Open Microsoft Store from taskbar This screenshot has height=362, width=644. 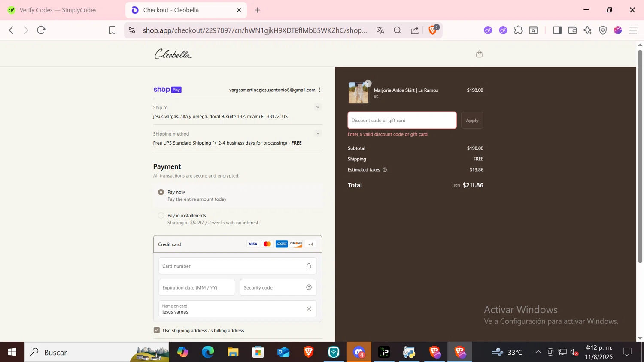click(x=258, y=352)
